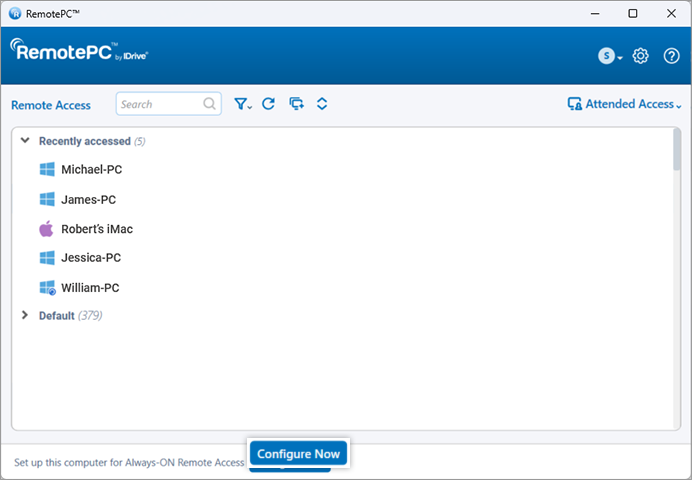692x480 pixels.
Task: Click the refresh computer list icon
Action: [268, 104]
